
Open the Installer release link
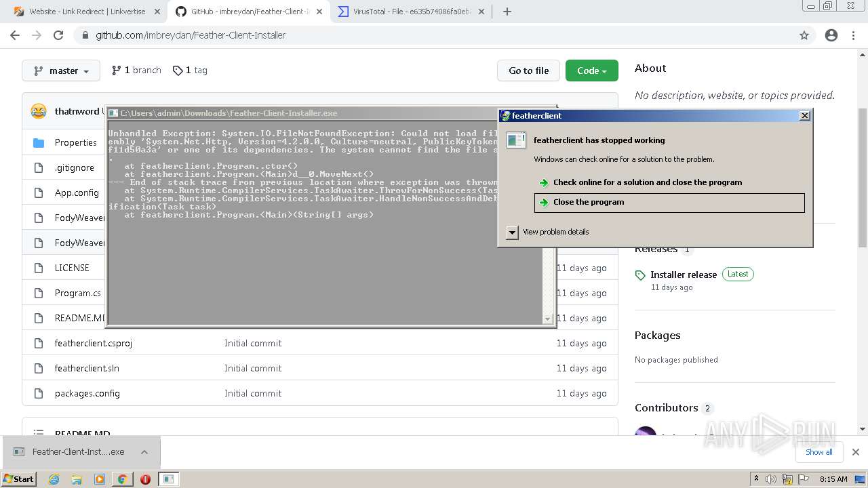(684, 274)
